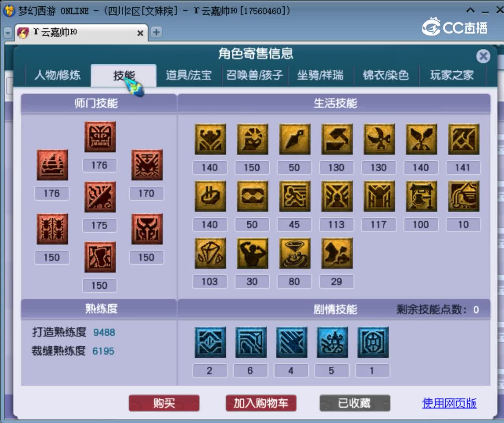Click the 加入购物车 button
This screenshot has height=423, width=504.
tap(261, 403)
